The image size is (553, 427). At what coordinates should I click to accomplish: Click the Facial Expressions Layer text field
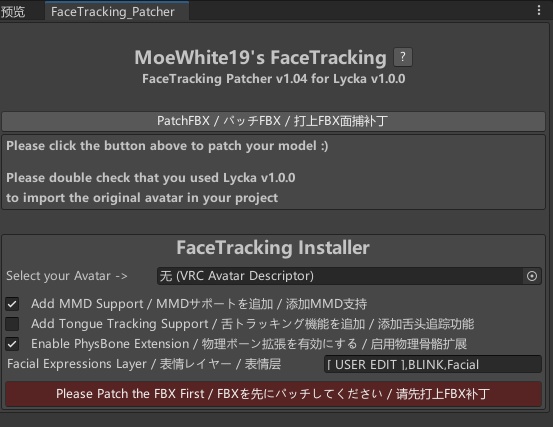pyautogui.click(x=433, y=364)
